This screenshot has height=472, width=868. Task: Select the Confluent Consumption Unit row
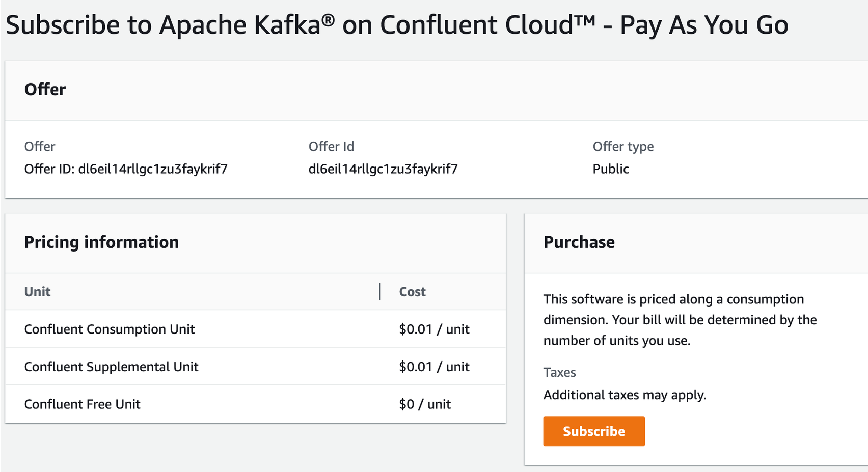pyautogui.click(x=109, y=329)
